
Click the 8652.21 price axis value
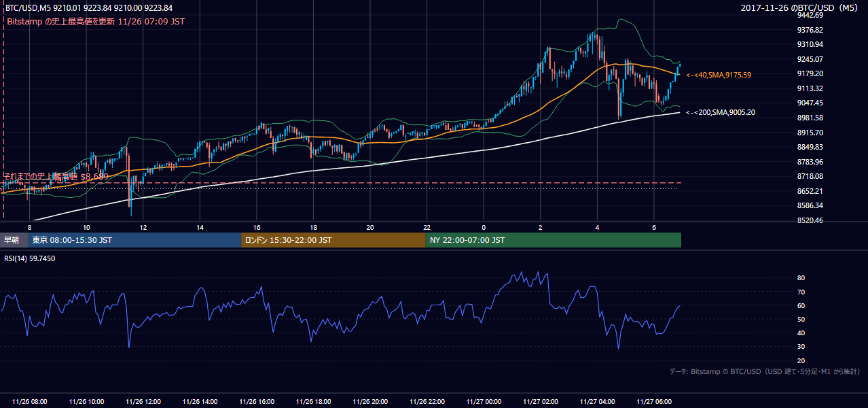pyautogui.click(x=810, y=191)
